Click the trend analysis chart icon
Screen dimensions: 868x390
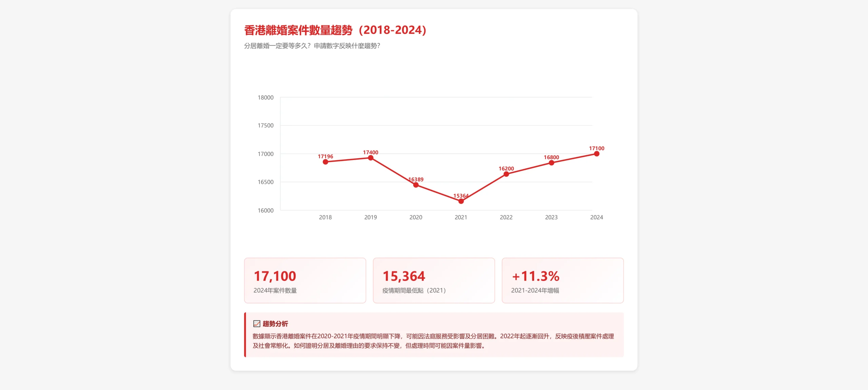tap(257, 324)
